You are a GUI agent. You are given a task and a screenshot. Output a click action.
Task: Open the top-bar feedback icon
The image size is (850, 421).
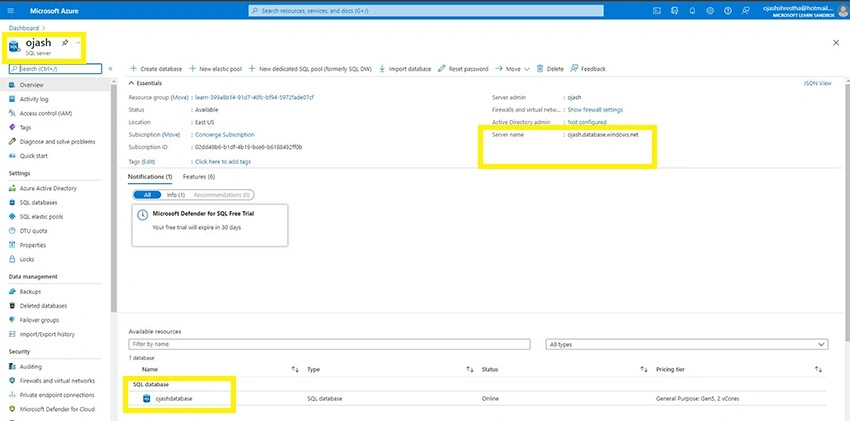746,10
